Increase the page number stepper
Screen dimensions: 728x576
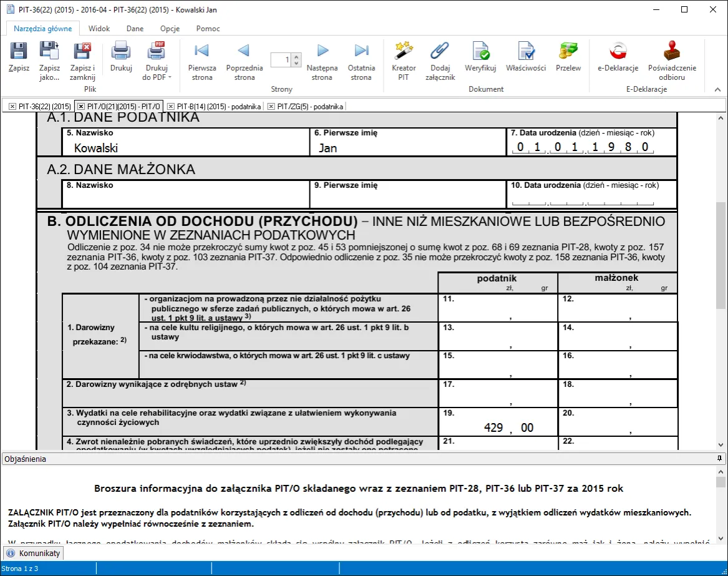[x=296, y=57]
